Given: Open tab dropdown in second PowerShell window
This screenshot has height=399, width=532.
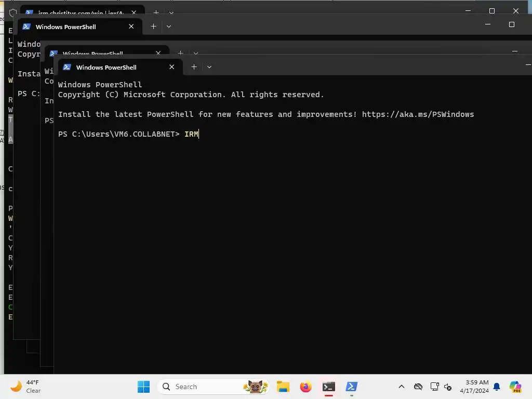Looking at the screenshot, I should [169, 26].
